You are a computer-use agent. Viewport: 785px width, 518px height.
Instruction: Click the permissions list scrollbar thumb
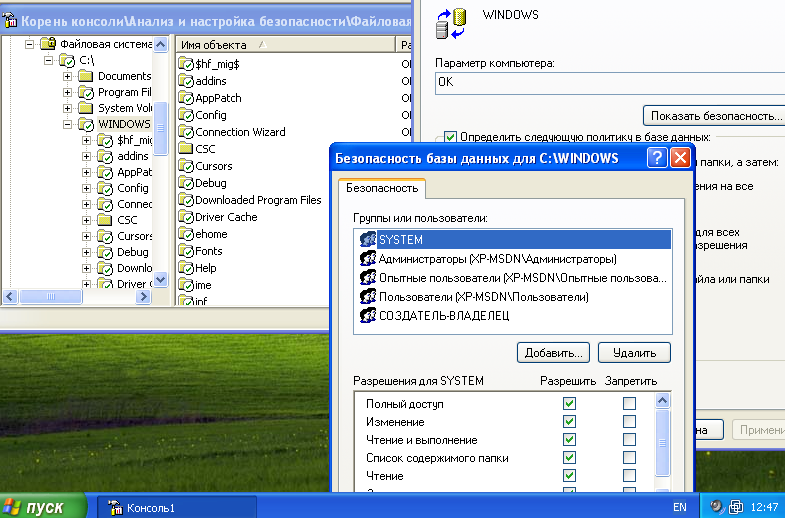pyautogui.click(x=662, y=443)
